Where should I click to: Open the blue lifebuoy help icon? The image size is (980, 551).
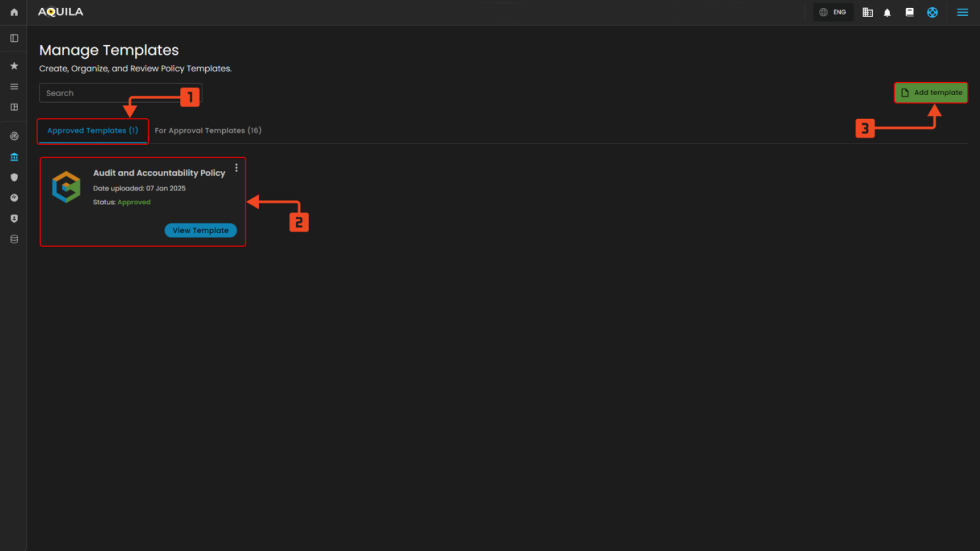[x=932, y=12]
